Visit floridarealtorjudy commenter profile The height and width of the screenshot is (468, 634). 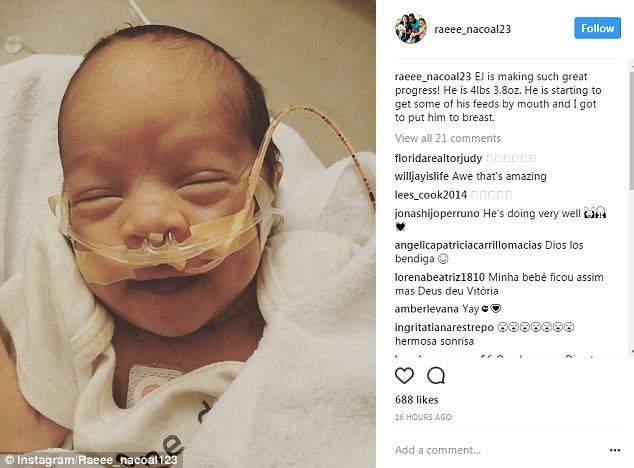[x=438, y=158]
